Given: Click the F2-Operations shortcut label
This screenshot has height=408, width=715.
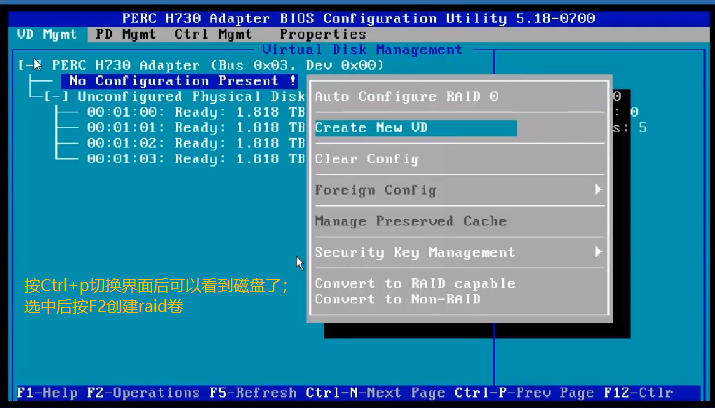Looking at the screenshot, I should pos(143,393).
